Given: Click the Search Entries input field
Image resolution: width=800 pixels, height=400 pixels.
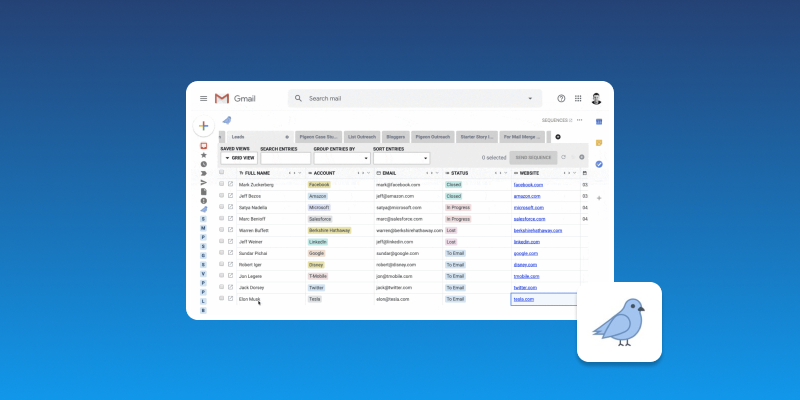Looking at the screenshot, I should pos(286,158).
